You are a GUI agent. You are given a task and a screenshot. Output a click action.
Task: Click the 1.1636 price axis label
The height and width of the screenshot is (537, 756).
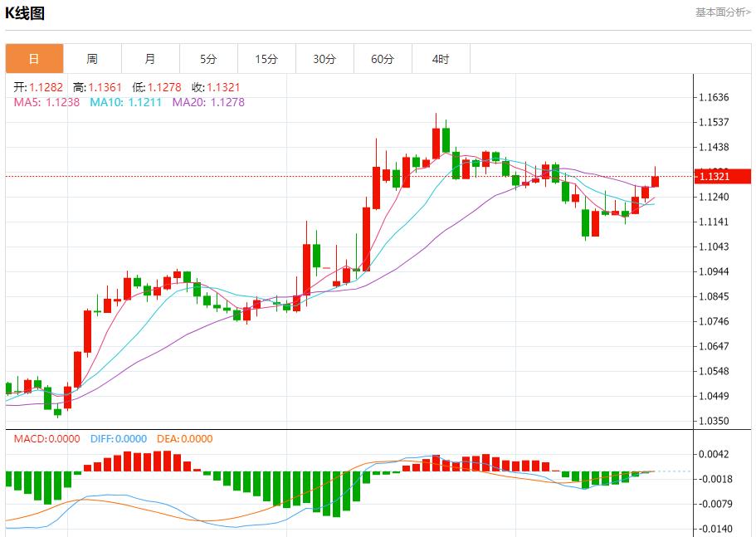click(x=714, y=97)
